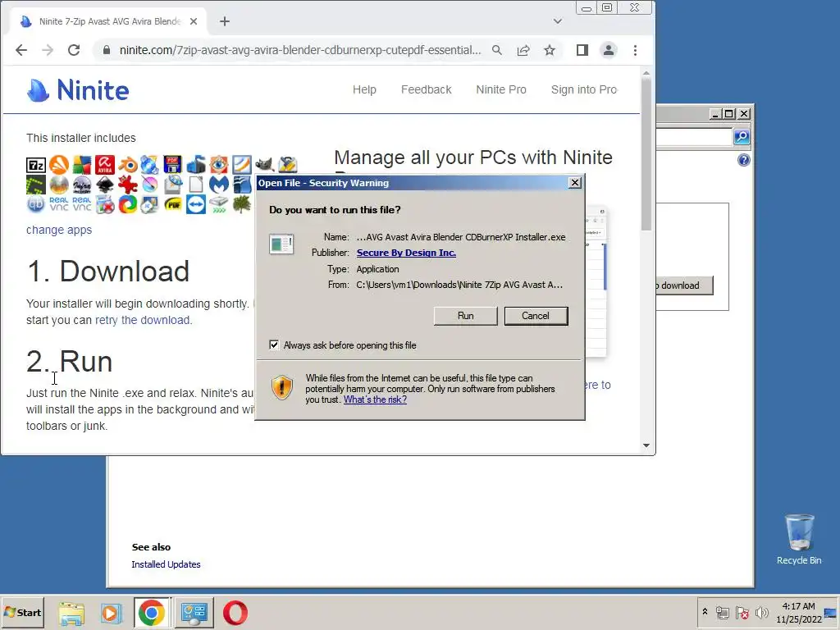Click the zoom magnifier in address bar

click(x=497, y=50)
